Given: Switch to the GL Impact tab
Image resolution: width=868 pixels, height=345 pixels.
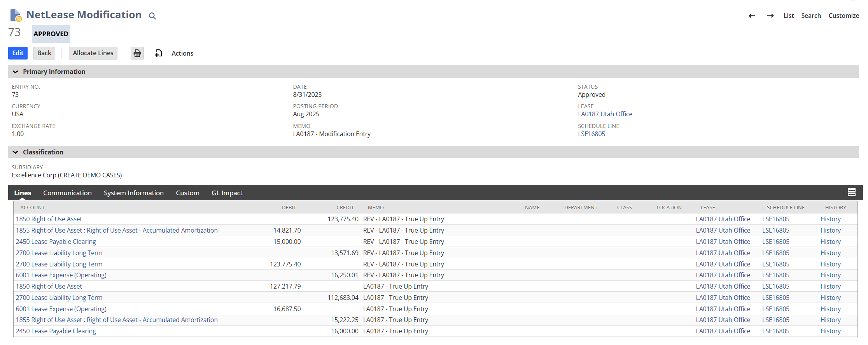Looking at the screenshot, I should click(x=227, y=193).
